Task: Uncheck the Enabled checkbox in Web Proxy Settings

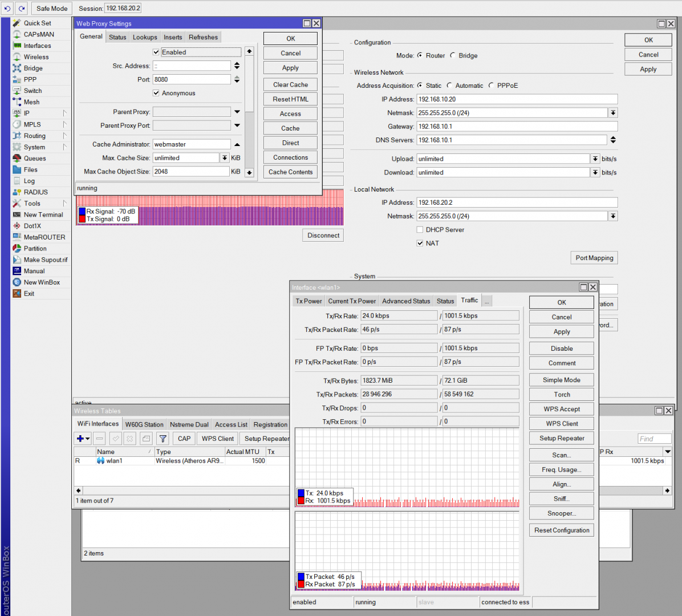Action: 156,52
